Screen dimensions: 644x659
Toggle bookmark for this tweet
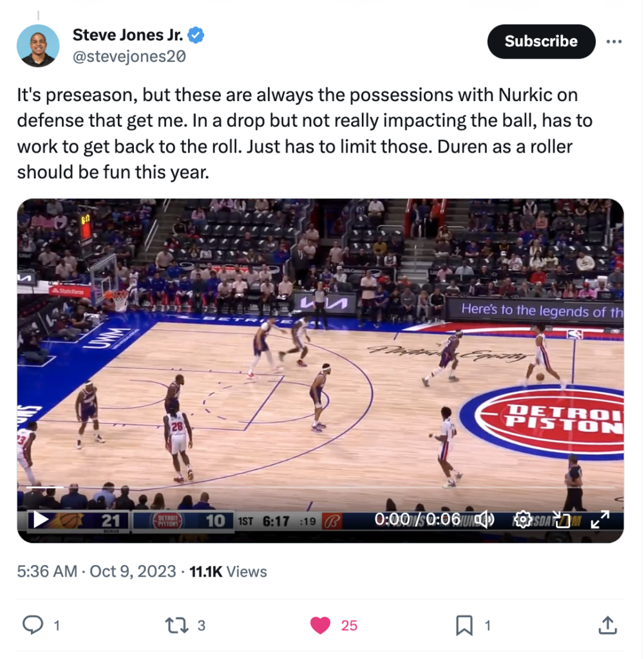point(464,626)
